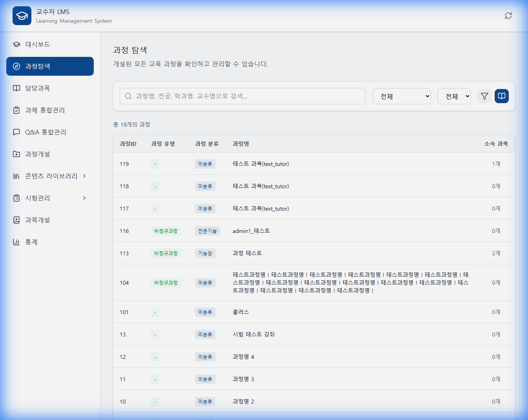Click the chat bubble icon for Q&A 통합관리

click(16, 132)
